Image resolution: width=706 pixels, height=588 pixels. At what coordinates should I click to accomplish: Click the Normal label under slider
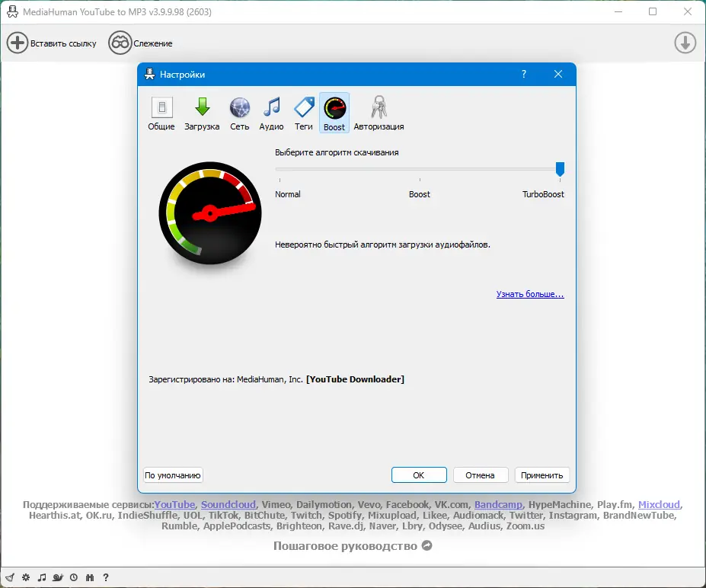click(x=288, y=194)
